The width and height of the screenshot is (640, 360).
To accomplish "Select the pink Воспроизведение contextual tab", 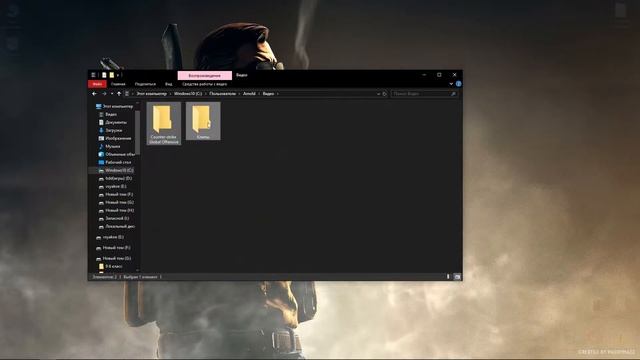I will coord(205,76).
